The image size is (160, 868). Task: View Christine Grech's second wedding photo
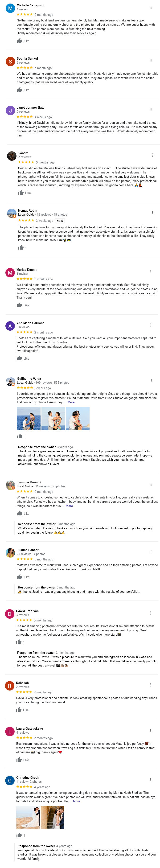point(53,818)
